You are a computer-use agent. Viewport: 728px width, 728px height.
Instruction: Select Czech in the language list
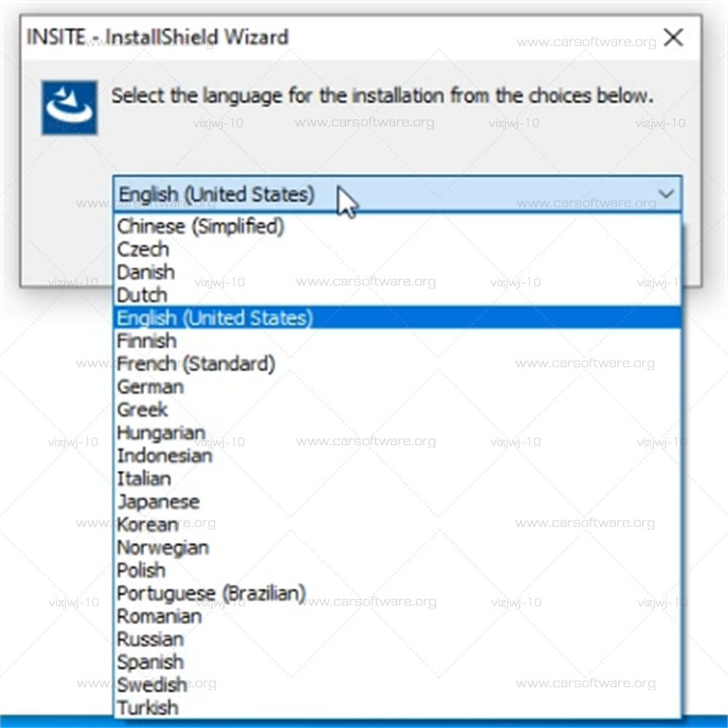397,249
